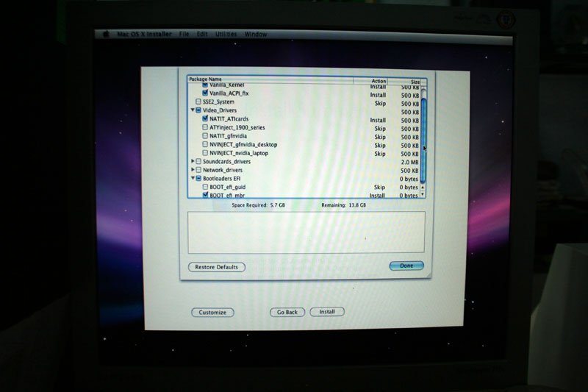Viewport: 588px width, 392px height.
Task: Click the Size column header
Action: point(404,82)
